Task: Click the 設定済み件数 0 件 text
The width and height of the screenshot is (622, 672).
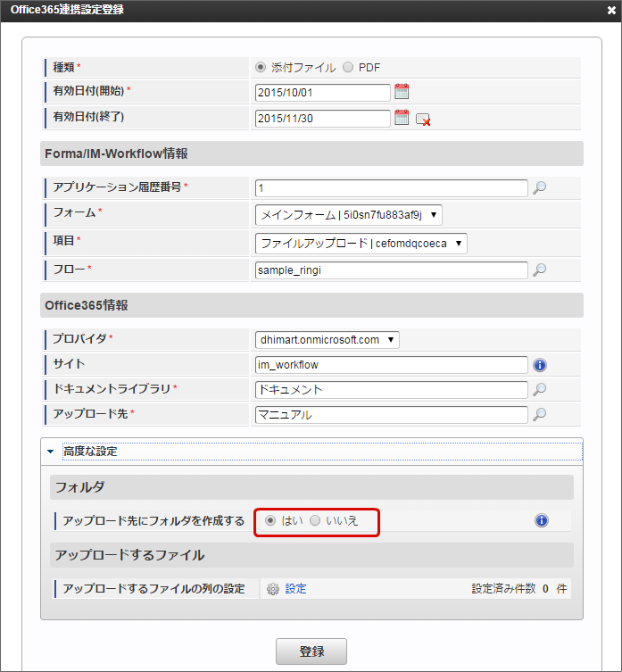Action: click(x=519, y=589)
